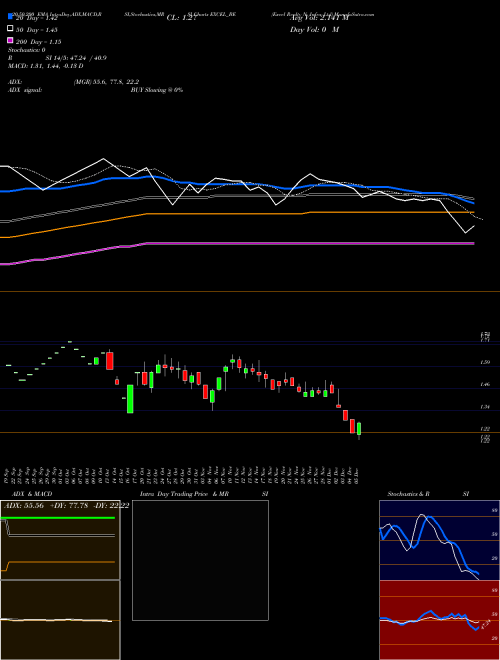
Task: Click the 'Day Vol: 0 M' label
Action: [314, 30]
